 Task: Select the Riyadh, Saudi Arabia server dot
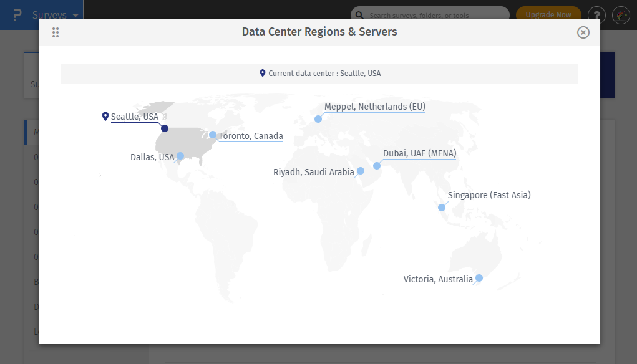click(x=361, y=171)
